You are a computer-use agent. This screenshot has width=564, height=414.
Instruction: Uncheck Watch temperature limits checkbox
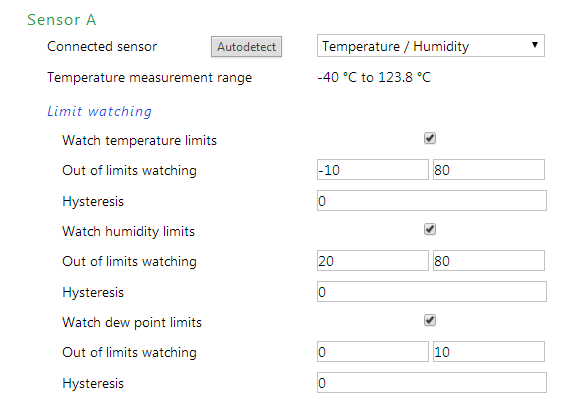[x=430, y=138]
